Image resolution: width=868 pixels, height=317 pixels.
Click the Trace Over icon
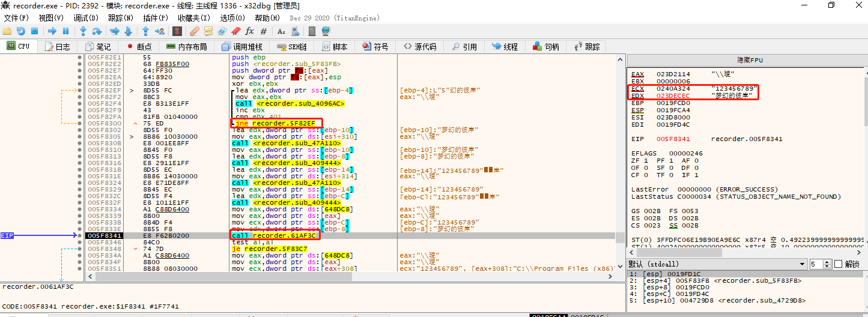(128, 31)
